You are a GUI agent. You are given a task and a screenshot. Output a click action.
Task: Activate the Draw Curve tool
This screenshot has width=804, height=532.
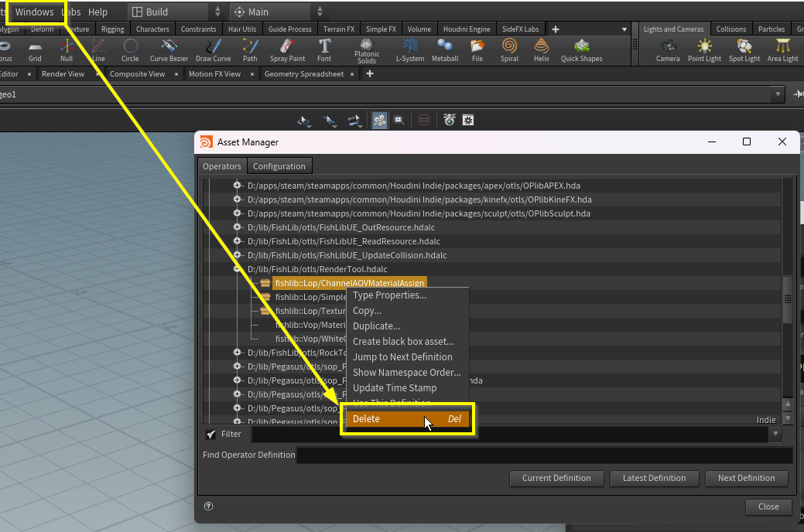(x=214, y=50)
